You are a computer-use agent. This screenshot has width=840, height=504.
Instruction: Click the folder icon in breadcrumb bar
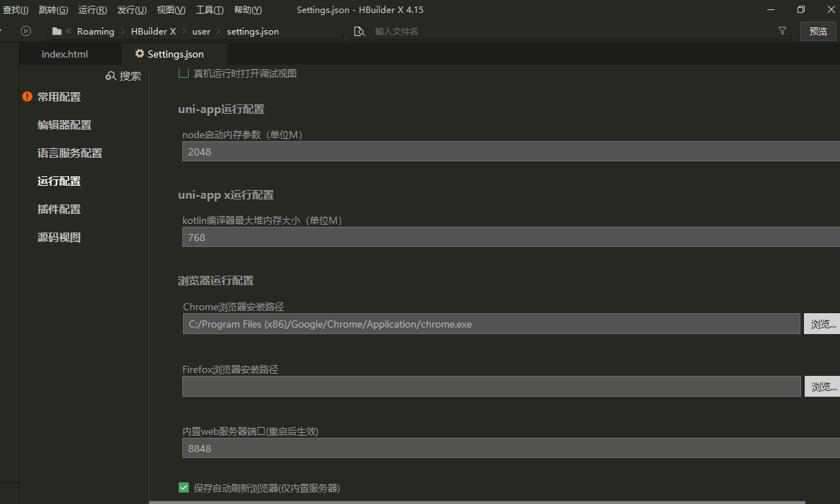tap(57, 31)
